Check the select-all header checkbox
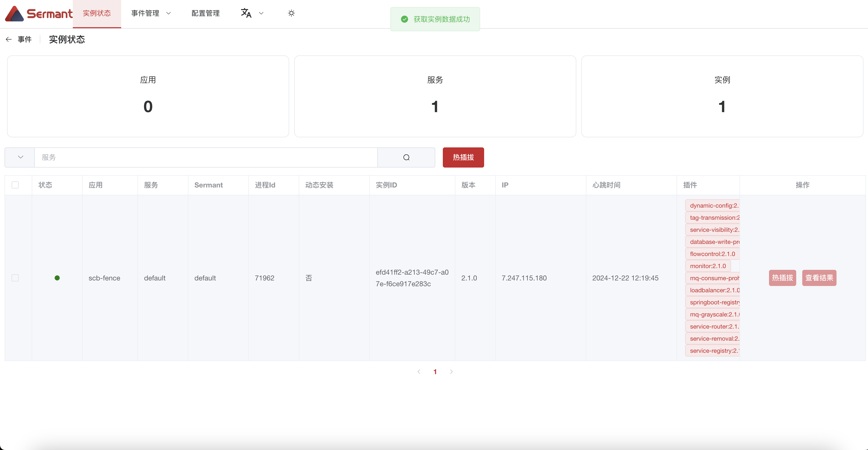Image resolution: width=868 pixels, height=450 pixels. pos(15,185)
